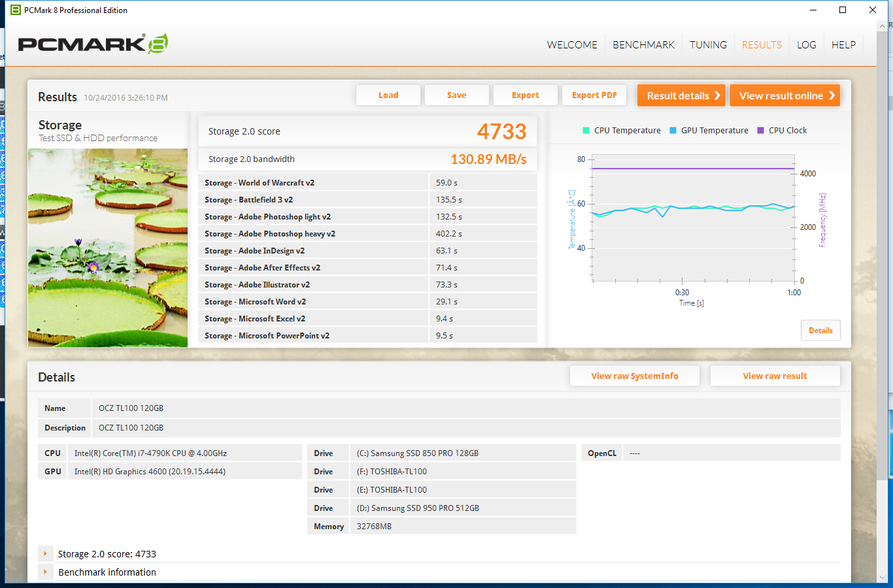Expand the Storage 2.0 score section
Viewport: 893px width, 588px height.
[x=45, y=554]
